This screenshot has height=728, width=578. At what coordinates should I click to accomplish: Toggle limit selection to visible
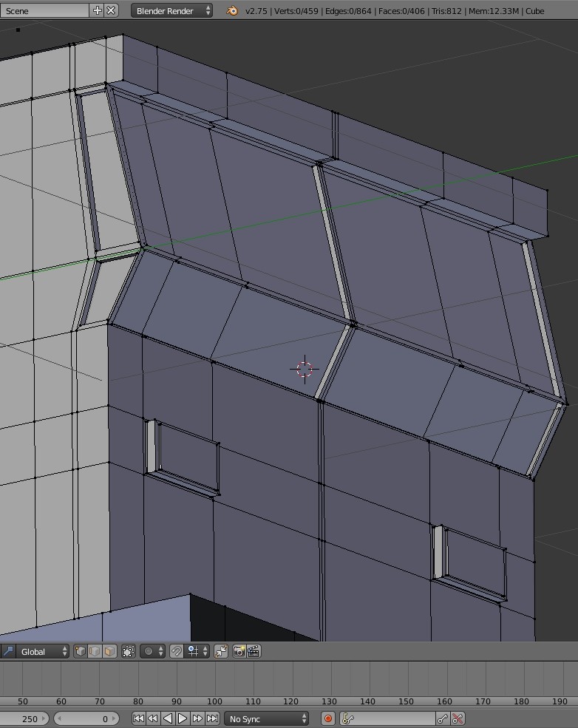tap(128, 651)
